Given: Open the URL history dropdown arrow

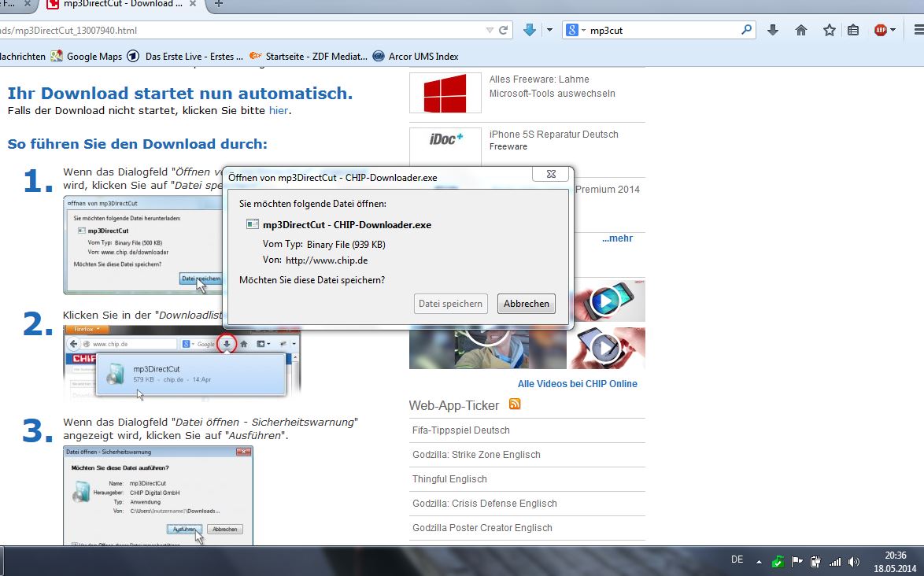Looking at the screenshot, I should (489, 30).
